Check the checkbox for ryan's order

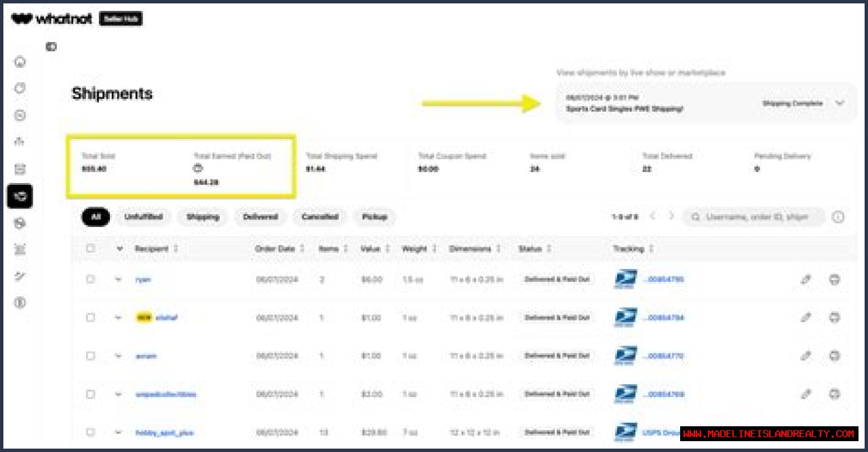click(x=90, y=279)
